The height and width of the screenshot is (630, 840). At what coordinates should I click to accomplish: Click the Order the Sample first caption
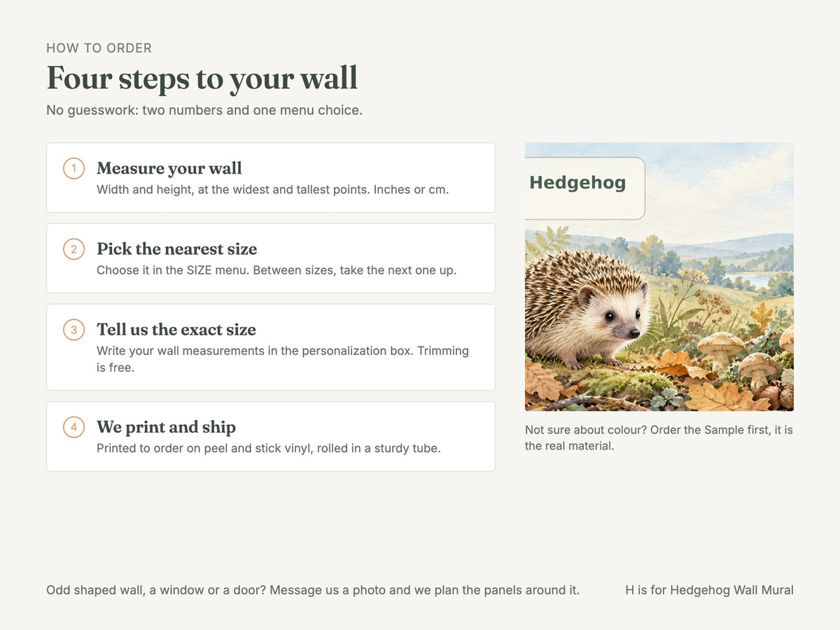click(659, 437)
